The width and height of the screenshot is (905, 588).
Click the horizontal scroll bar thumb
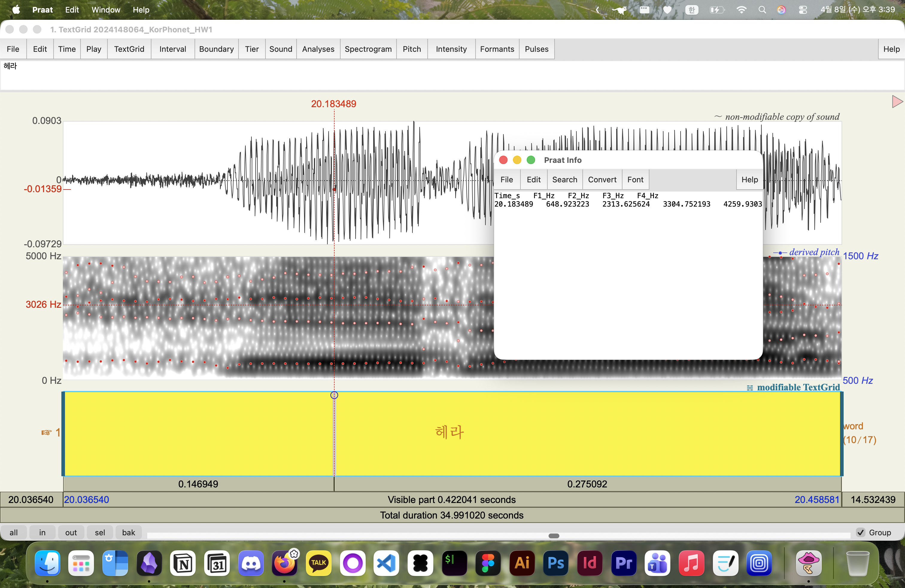(554, 536)
